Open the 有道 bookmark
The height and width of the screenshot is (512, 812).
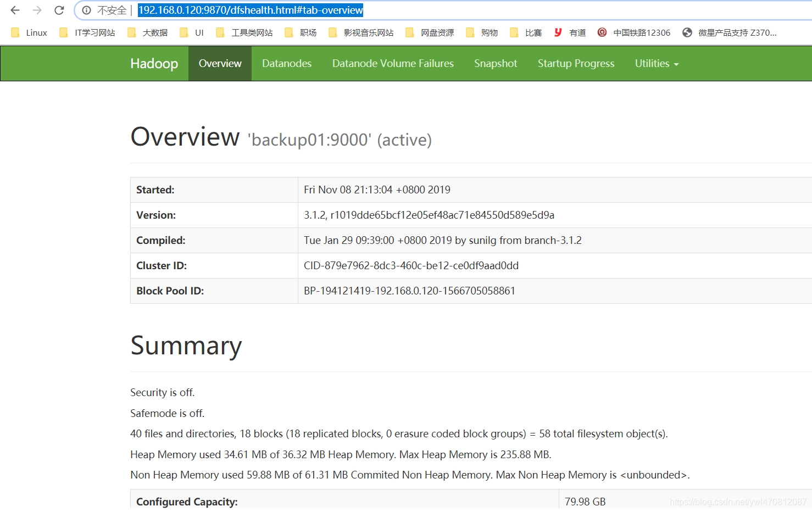tap(570, 32)
